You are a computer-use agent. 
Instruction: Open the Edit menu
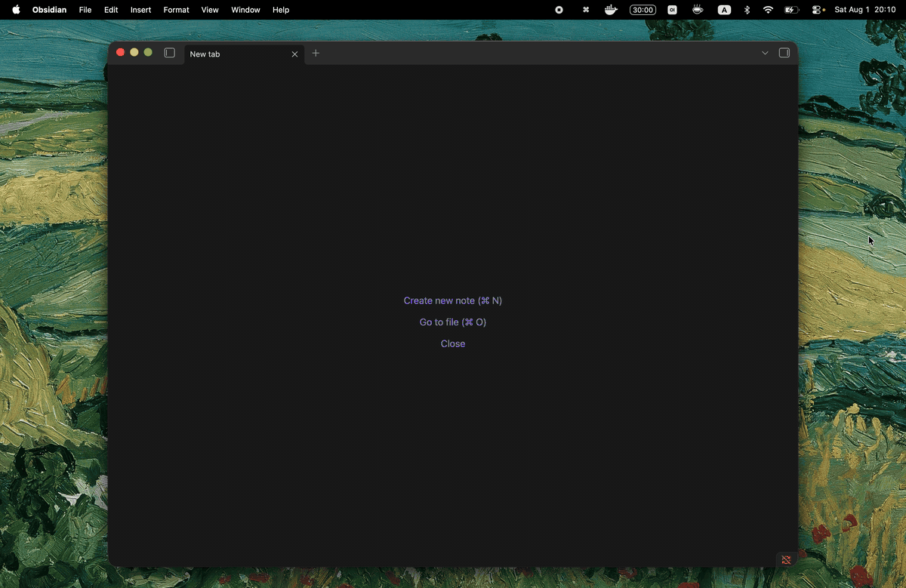[x=111, y=10]
